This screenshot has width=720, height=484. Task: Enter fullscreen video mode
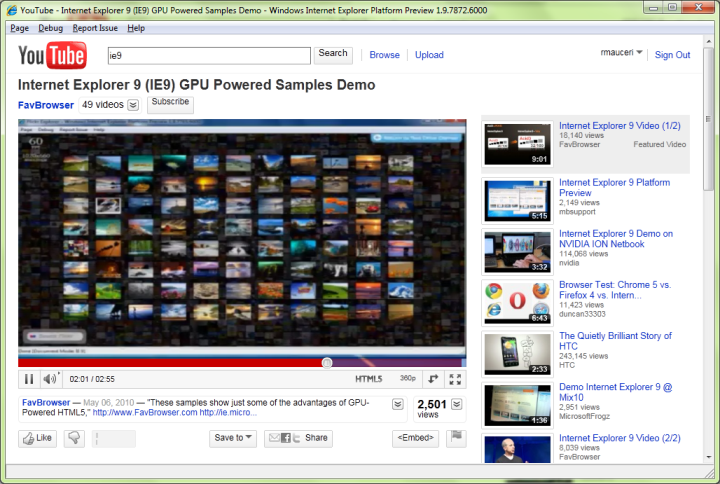pos(455,379)
